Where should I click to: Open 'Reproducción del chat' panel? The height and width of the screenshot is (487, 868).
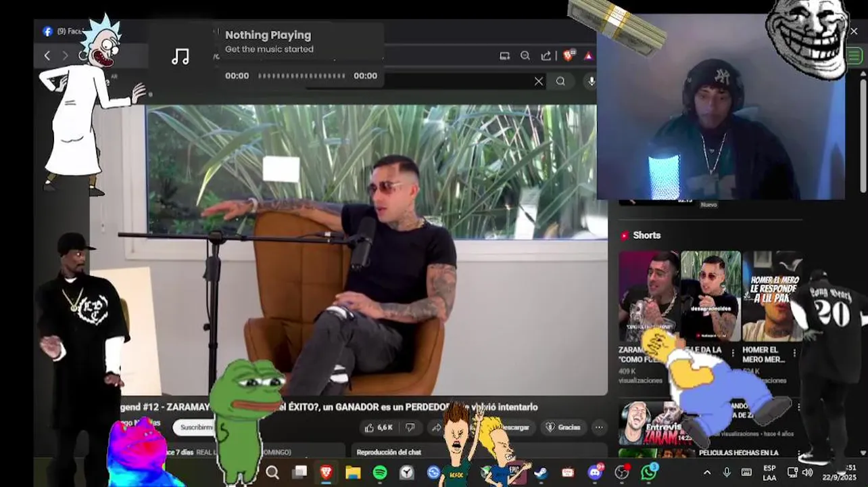[x=389, y=452]
